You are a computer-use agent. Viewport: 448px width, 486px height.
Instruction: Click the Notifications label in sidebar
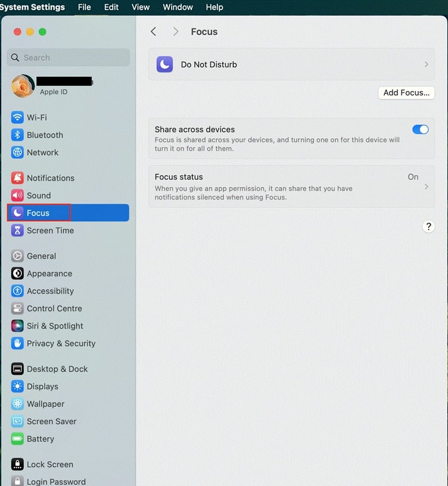(51, 178)
